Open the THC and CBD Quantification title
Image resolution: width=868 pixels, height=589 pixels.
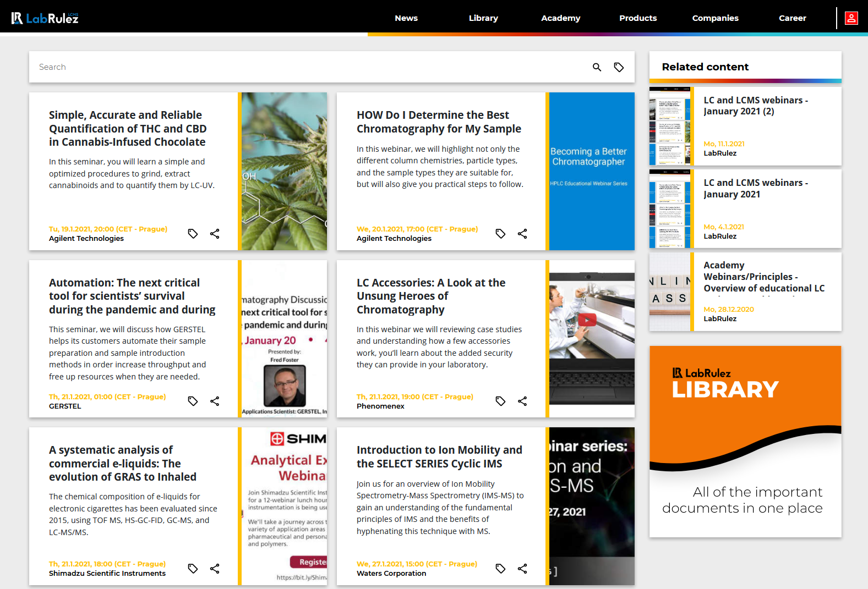(x=128, y=129)
